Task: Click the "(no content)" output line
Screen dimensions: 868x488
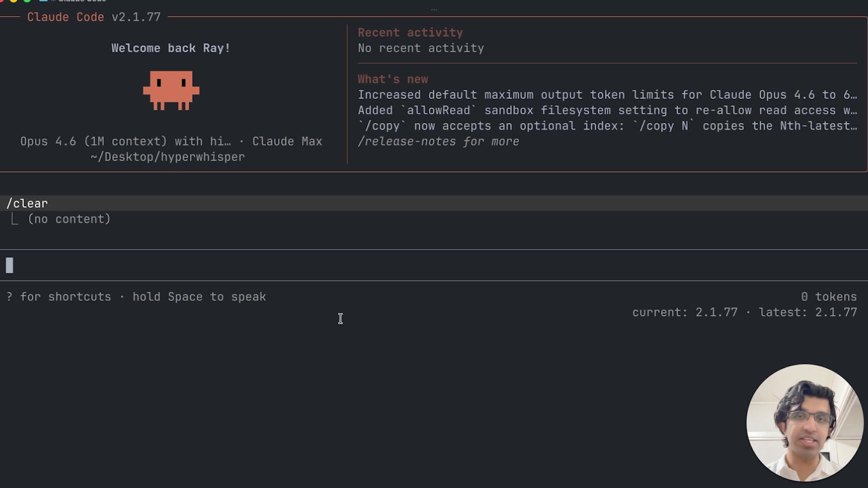Action: click(69, 219)
